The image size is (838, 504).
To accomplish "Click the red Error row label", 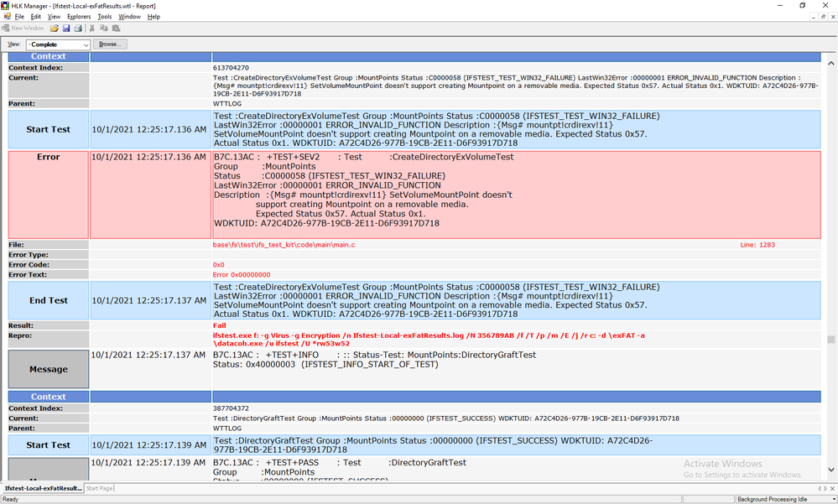I will point(48,195).
